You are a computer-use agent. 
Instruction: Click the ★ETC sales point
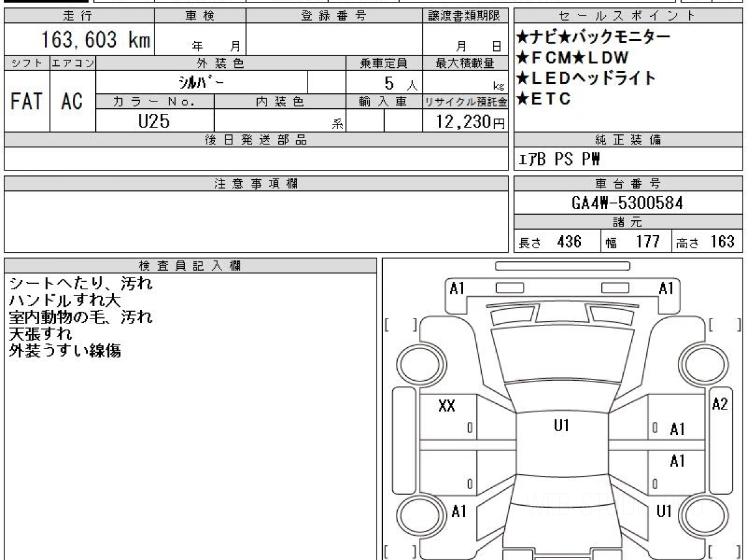[x=543, y=99]
